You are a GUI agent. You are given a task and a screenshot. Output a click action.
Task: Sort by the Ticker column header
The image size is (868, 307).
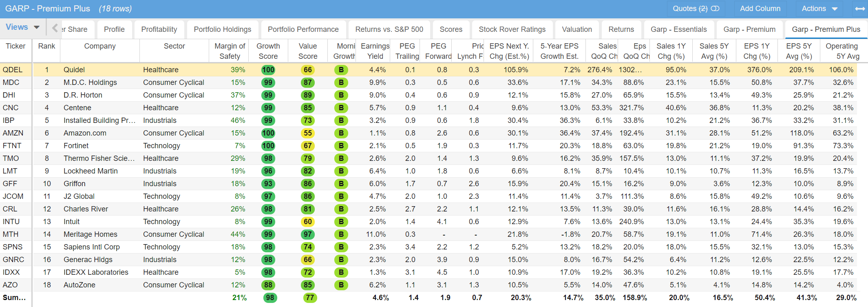coord(15,51)
